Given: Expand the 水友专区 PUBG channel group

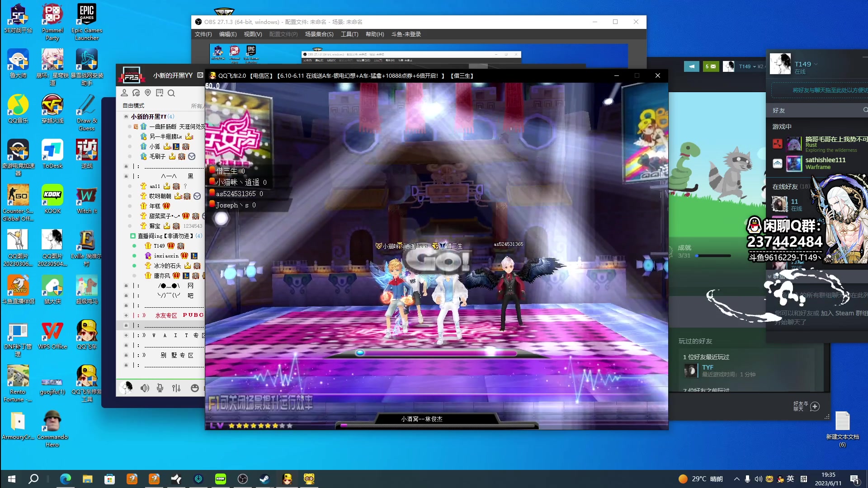Looking at the screenshot, I should 126,315.
